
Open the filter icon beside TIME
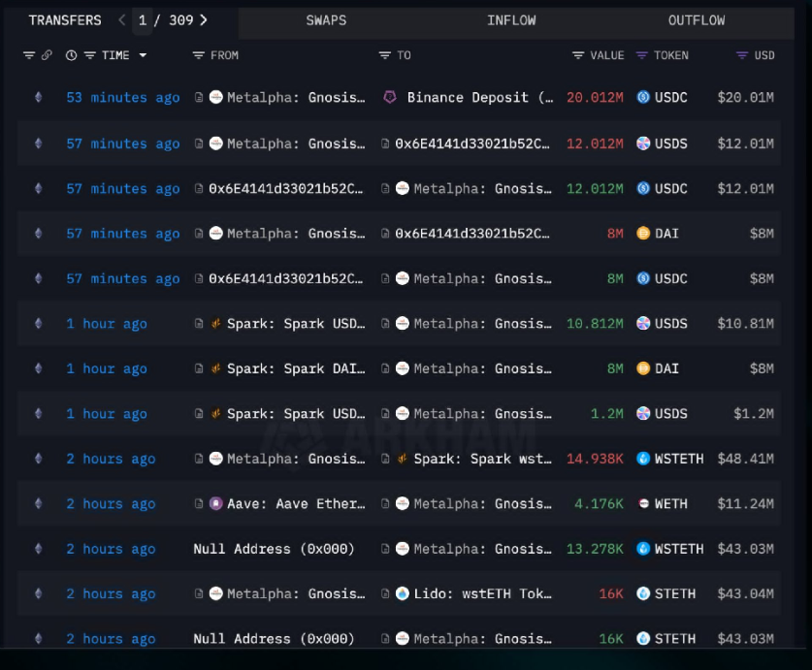(90, 55)
